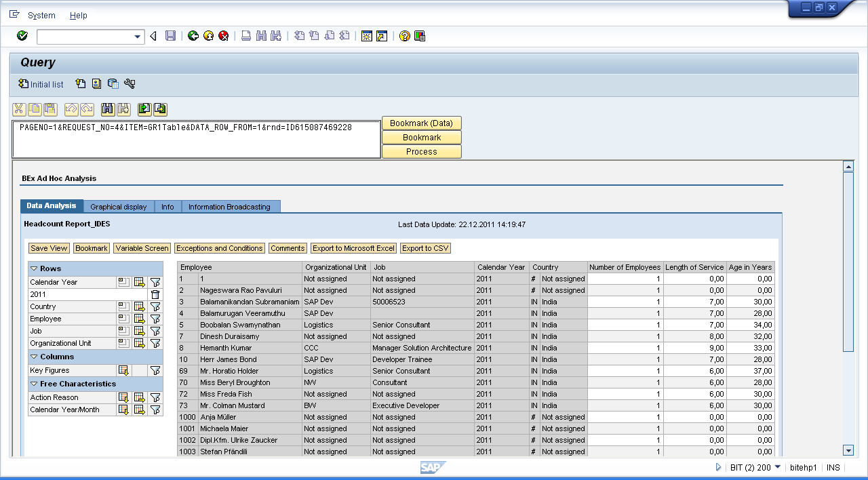Click the green Back arrow icon
The height and width of the screenshot is (480, 868).
point(193,36)
